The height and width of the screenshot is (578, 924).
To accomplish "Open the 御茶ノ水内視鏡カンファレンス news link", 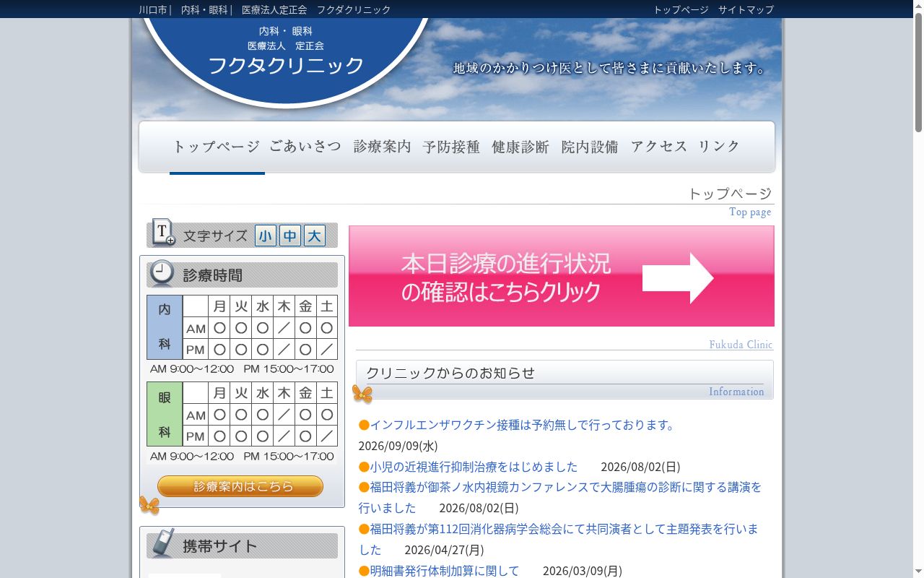I will pos(560,497).
